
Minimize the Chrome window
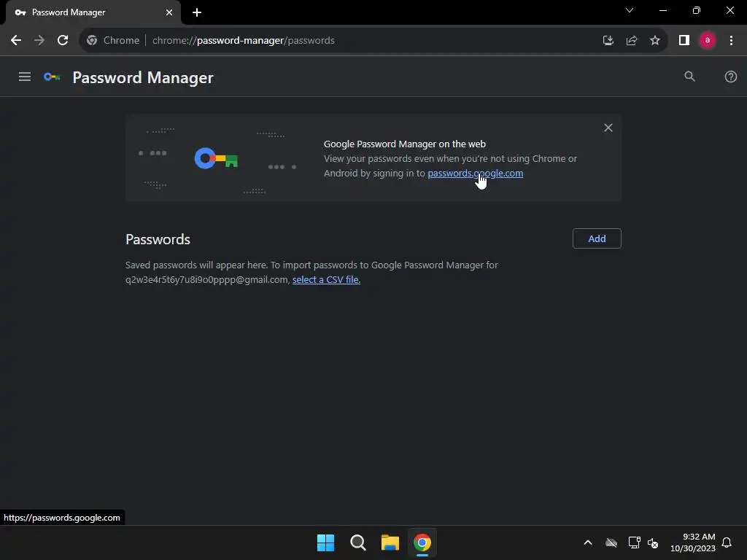coord(662,10)
